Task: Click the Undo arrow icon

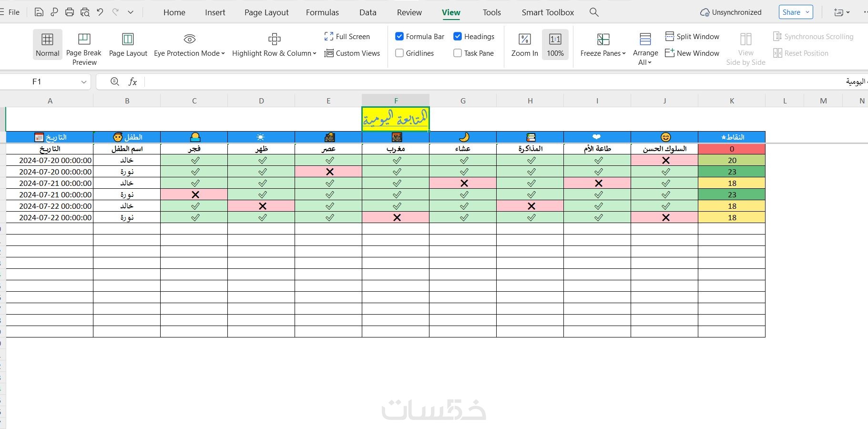Action: coord(100,12)
